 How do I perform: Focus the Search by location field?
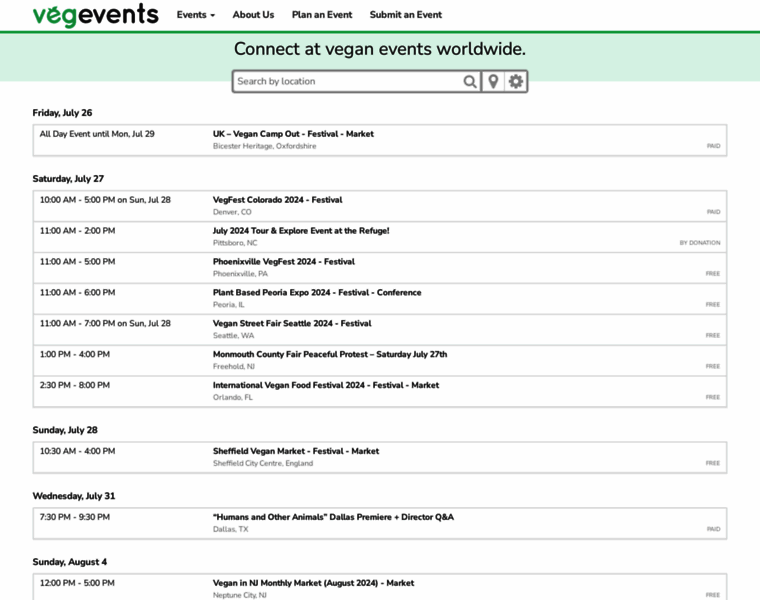coord(347,82)
